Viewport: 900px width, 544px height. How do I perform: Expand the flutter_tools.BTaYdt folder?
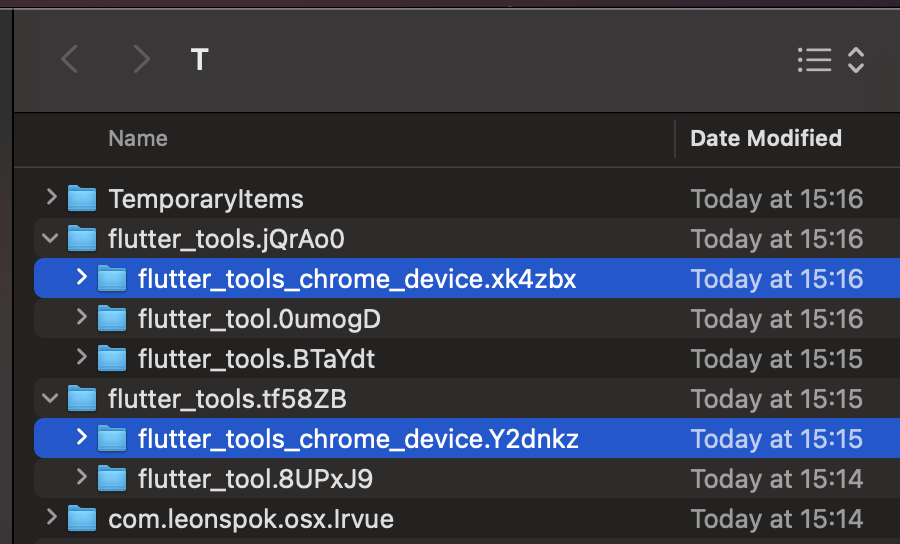(82, 358)
